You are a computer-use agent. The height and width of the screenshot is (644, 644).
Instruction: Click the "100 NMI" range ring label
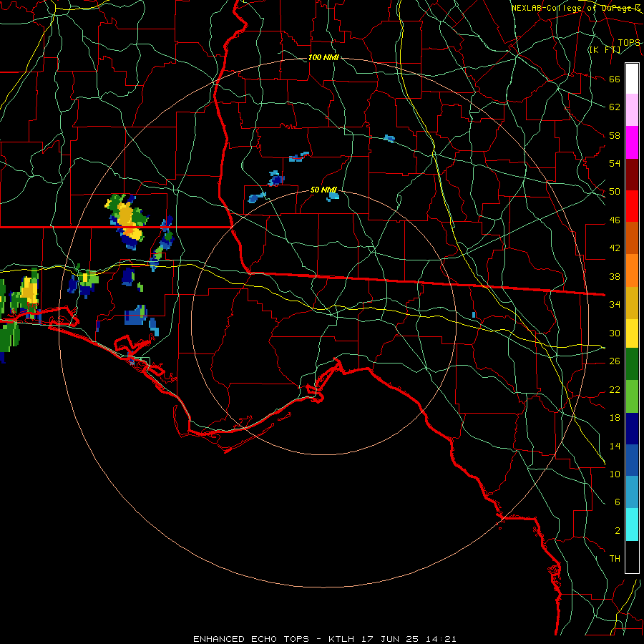pyautogui.click(x=323, y=57)
